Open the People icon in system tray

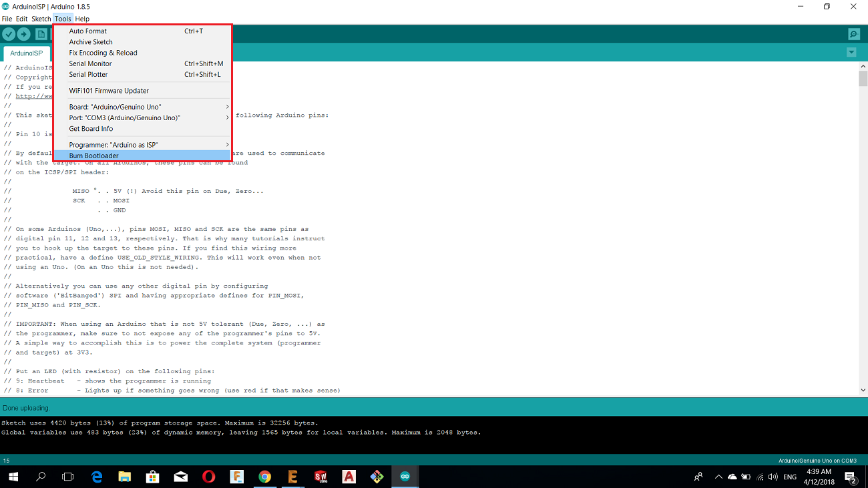click(698, 477)
